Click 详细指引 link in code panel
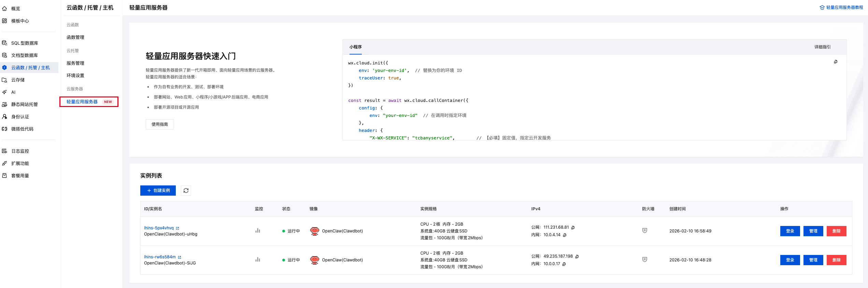The width and height of the screenshot is (868, 288). 822,47
